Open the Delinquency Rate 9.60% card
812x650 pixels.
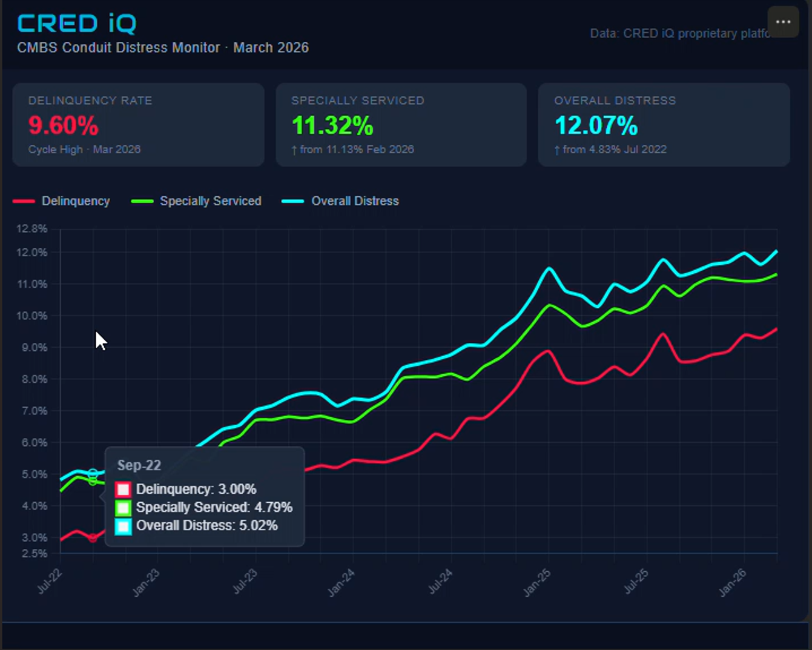pyautogui.click(x=138, y=125)
